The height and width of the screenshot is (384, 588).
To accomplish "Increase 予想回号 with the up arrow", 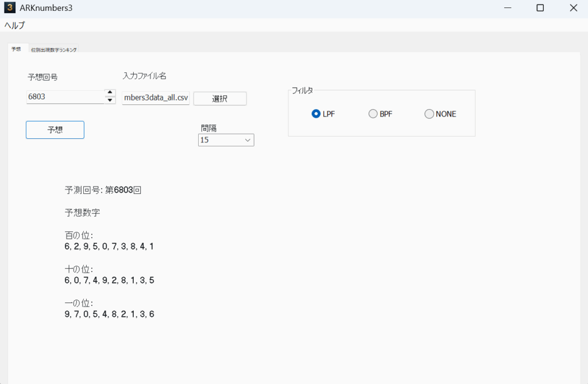I will tap(110, 93).
